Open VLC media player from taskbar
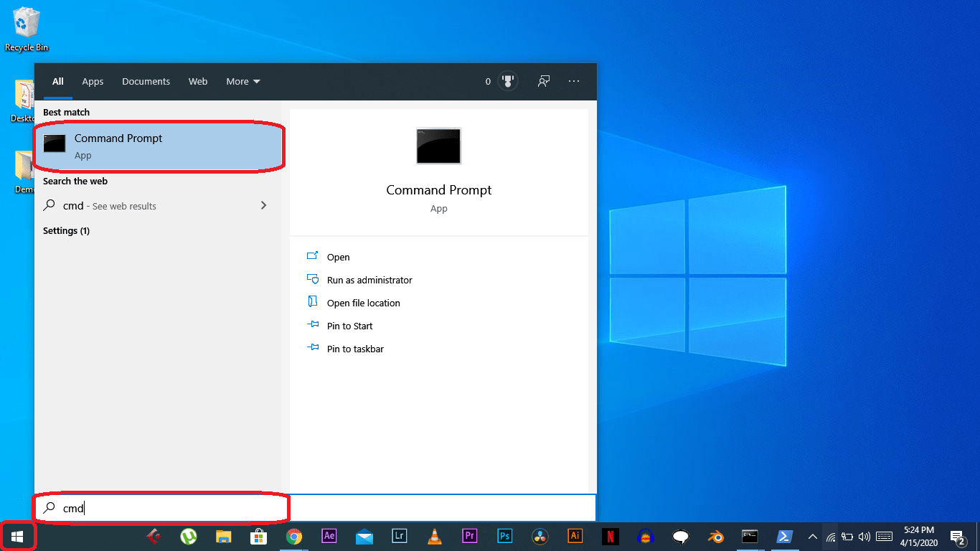980x551 pixels. [x=435, y=536]
